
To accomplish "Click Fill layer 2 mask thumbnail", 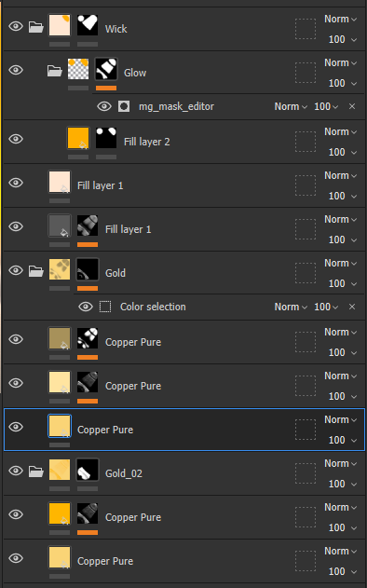I will click(106, 138).
